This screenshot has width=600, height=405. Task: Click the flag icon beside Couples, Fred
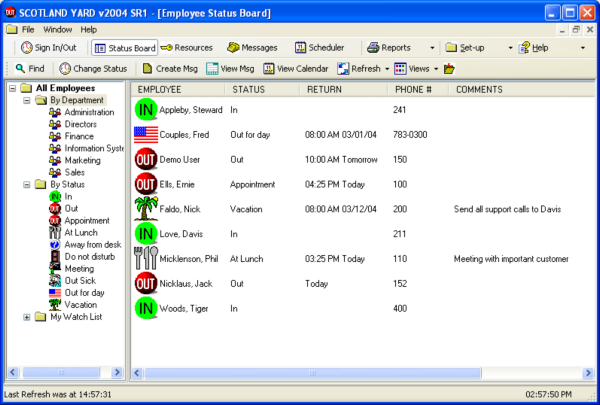coord(146,135)
